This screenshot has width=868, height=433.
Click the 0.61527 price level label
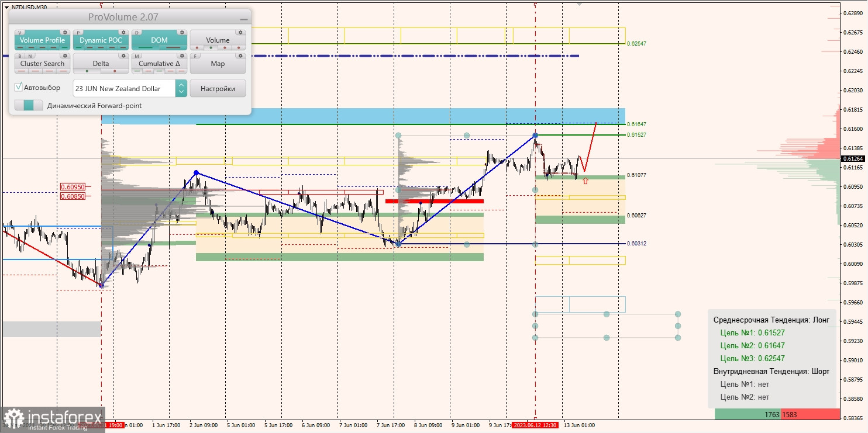click(x=636, y=134)
